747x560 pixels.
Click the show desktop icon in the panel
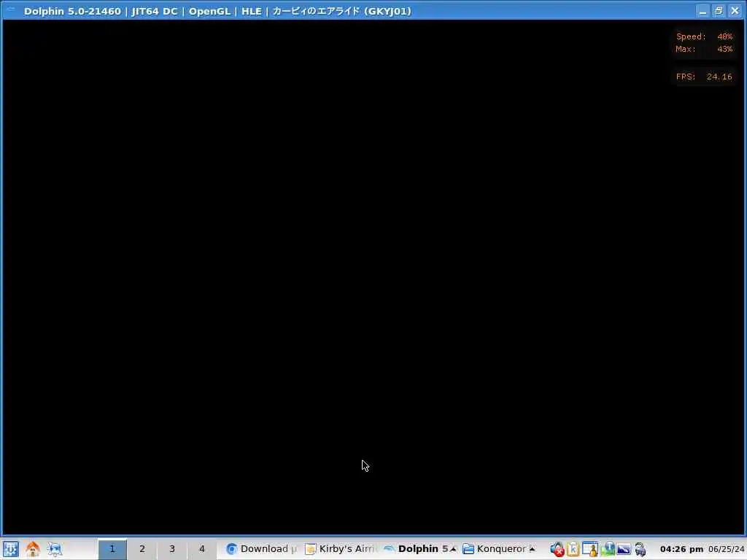(x=54, y=549)
